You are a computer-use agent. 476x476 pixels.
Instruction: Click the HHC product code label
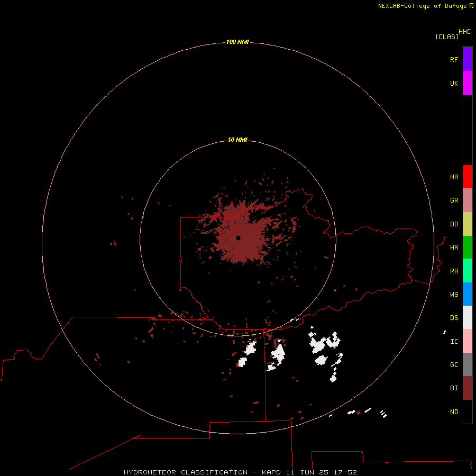tap(464, 32)
